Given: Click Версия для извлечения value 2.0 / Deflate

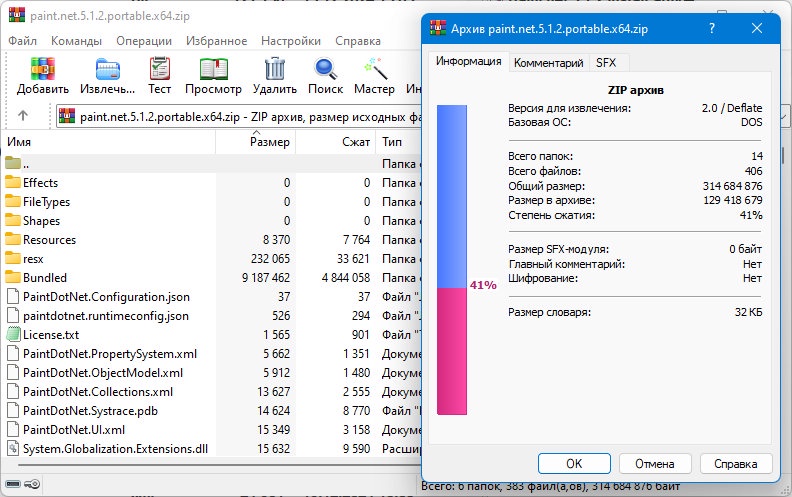Looking at the screenshot, I should coord(732,108).
